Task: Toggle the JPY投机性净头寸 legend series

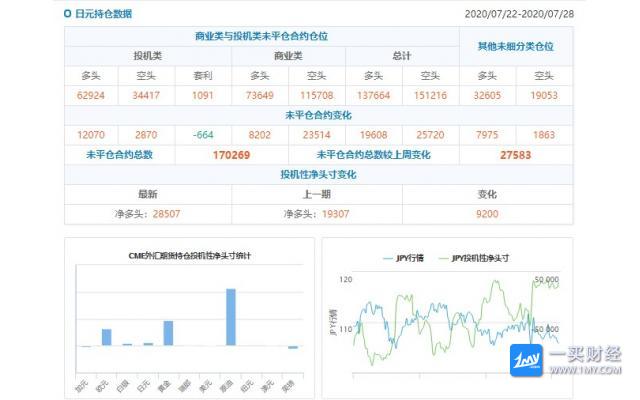Action: [x=473, y=258]
